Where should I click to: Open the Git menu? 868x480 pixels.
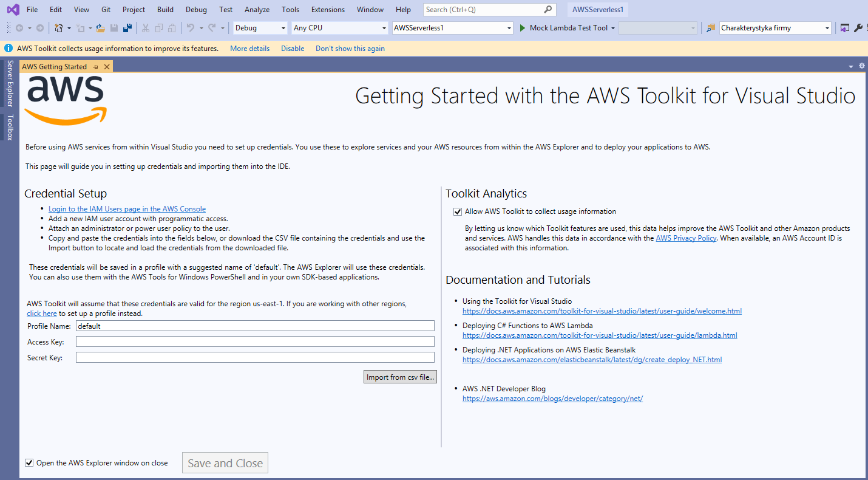pyautogui.click(x=106, y=10)
